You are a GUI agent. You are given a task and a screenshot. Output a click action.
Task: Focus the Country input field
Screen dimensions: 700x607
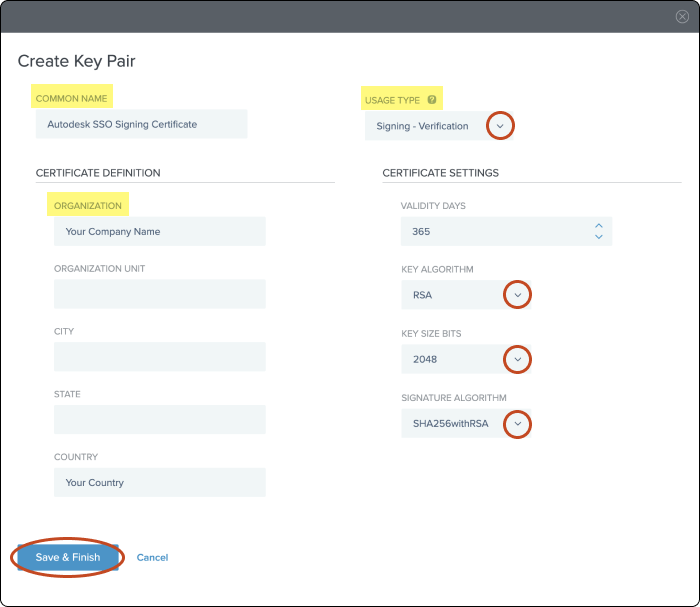click(160, 482)
